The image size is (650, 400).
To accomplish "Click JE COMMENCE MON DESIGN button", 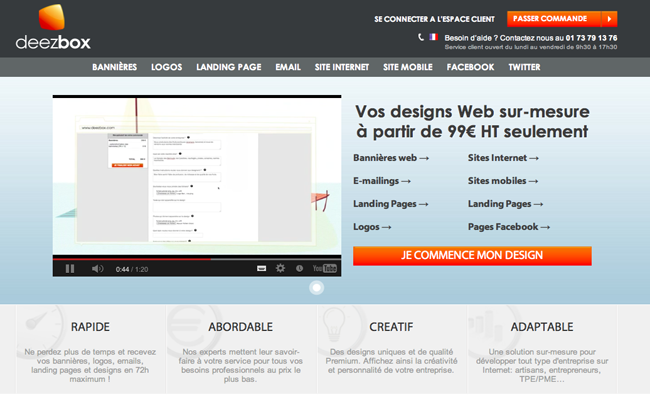I will [472, 255].
